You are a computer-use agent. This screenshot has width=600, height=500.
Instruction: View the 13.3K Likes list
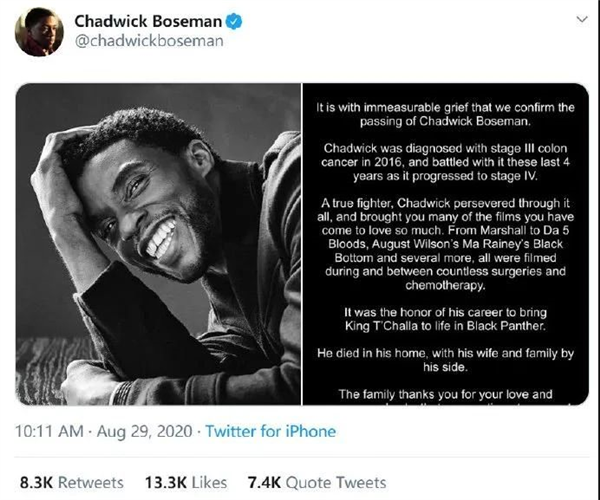tap(186, 482)
